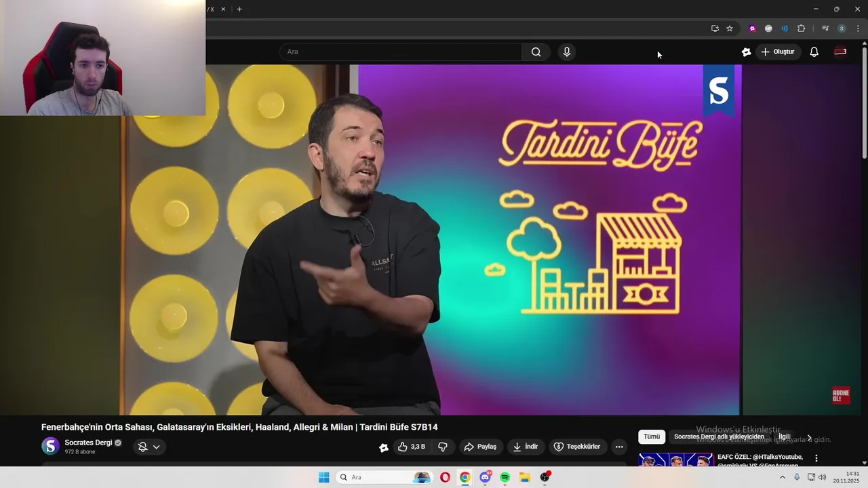Open Opera from the taskbar

(x=445, y=477)
